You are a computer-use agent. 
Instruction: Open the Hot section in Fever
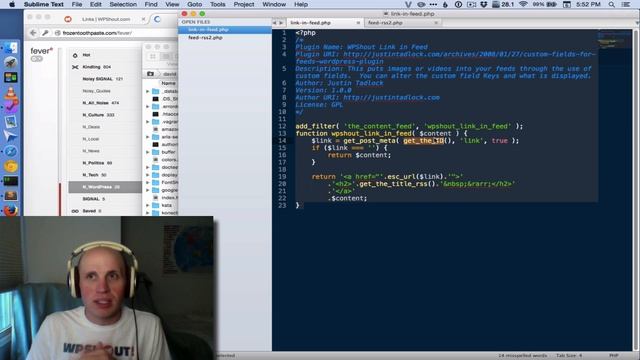pos(105,55)
